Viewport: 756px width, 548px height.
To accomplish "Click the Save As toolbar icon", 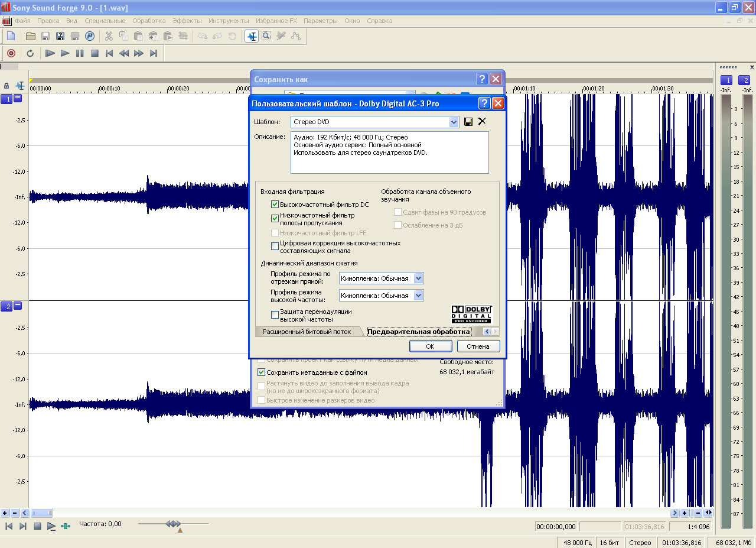I will click(60, 36).
